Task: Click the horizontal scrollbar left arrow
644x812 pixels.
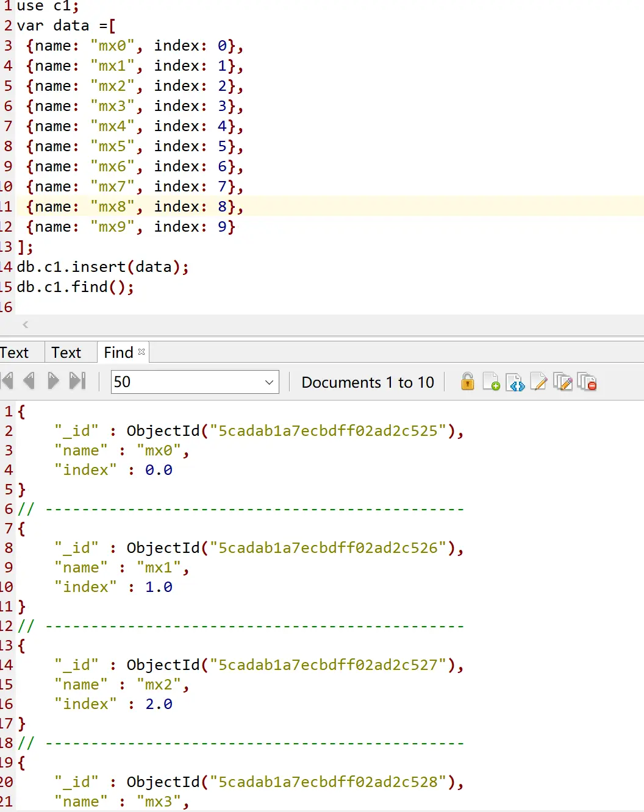Action: pos(26,324)
